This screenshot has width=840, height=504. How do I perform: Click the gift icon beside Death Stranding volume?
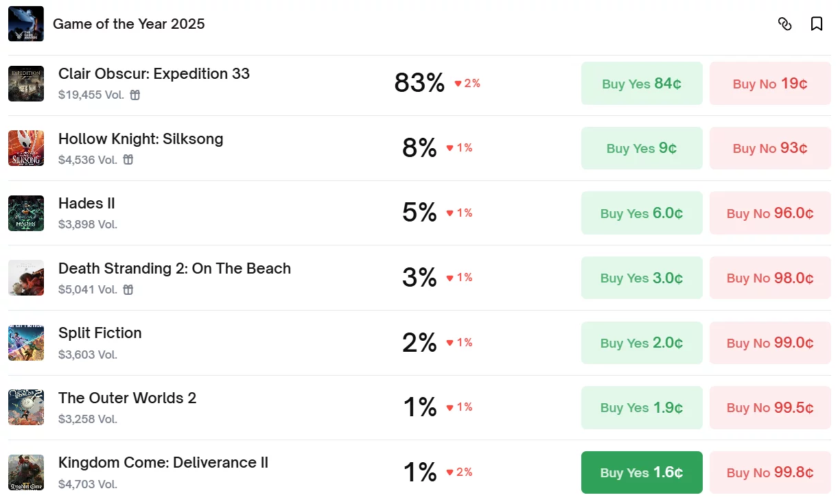(128, 289)
